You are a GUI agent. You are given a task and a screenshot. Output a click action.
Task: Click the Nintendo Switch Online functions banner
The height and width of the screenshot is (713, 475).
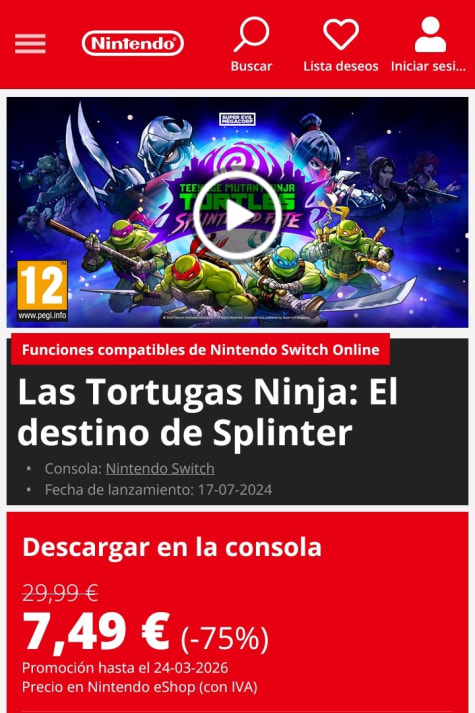200,350
